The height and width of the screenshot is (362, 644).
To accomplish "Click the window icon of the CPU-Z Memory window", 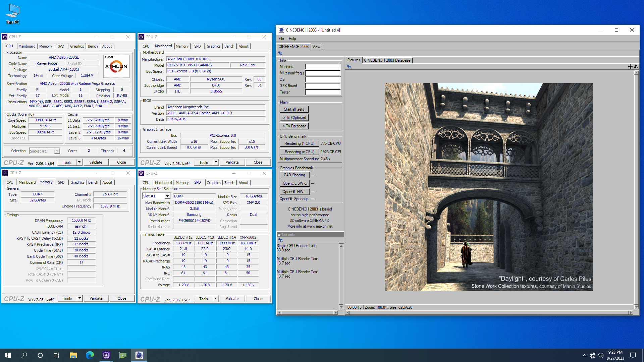I will pos(5,173).
